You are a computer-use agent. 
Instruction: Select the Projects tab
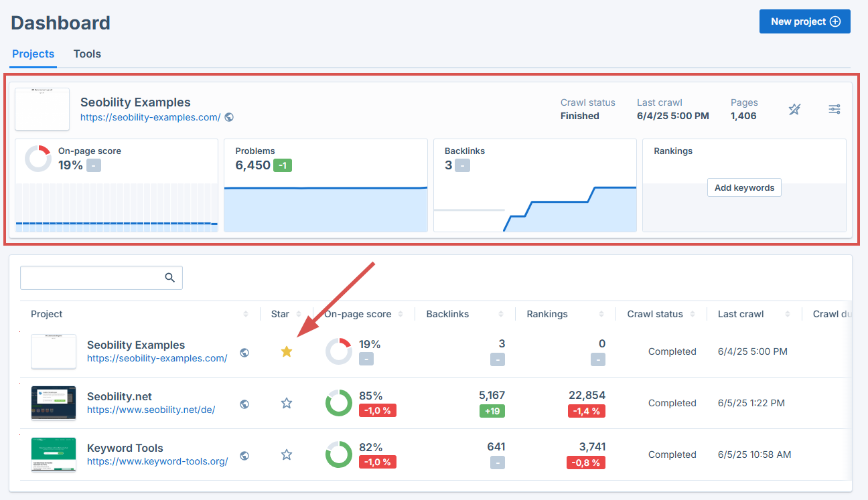[x=33, y=54]
